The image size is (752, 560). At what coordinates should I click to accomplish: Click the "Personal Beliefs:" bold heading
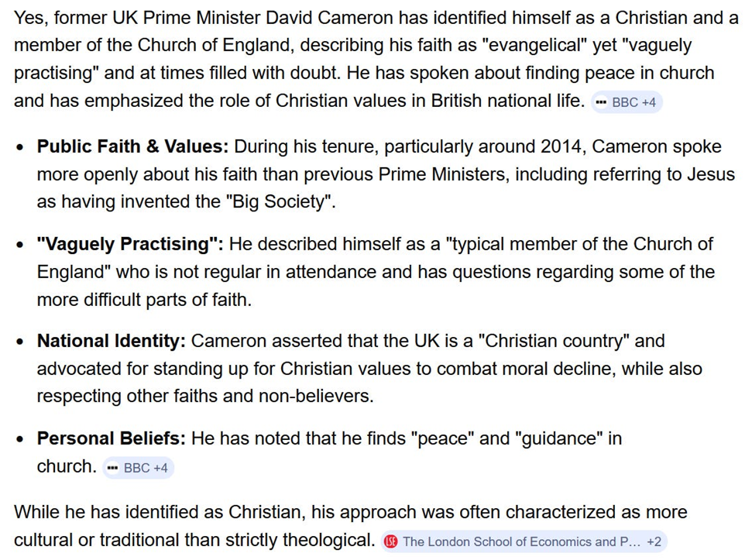[x=112, y=438]
